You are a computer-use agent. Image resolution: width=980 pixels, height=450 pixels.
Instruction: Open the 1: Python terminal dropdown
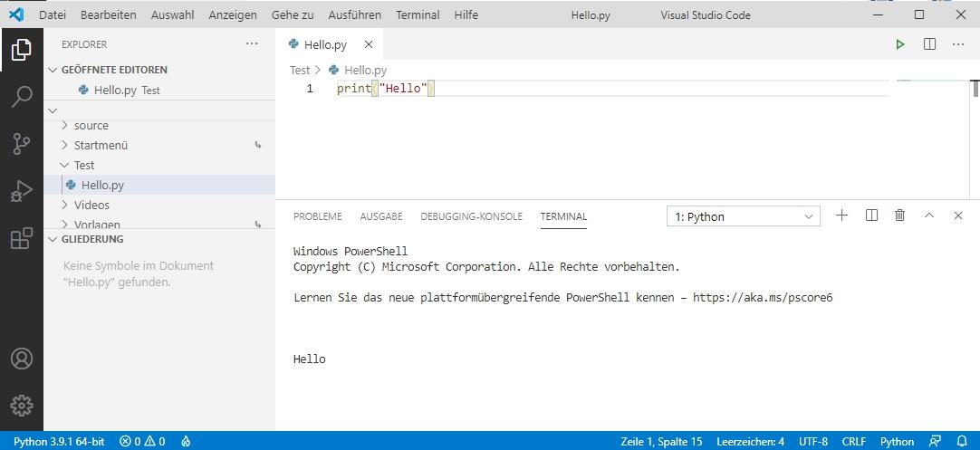(x=743, y=217)
